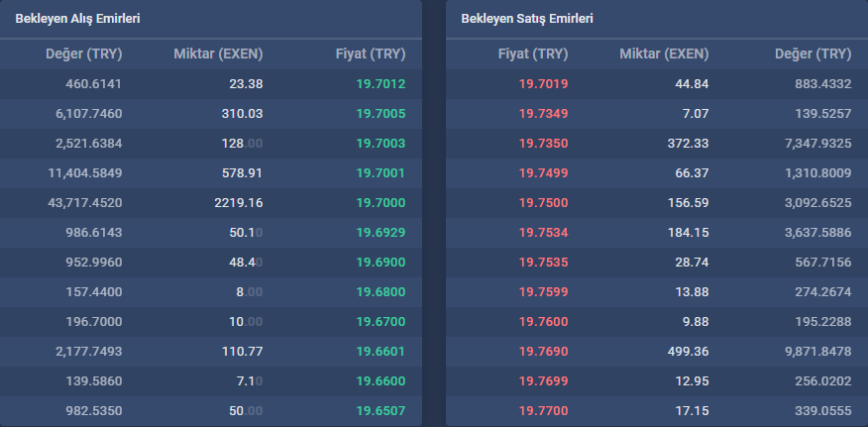Screen dimensions: 868x427
Task: Pick sell value 339.0555
Action: pos(823,411)
